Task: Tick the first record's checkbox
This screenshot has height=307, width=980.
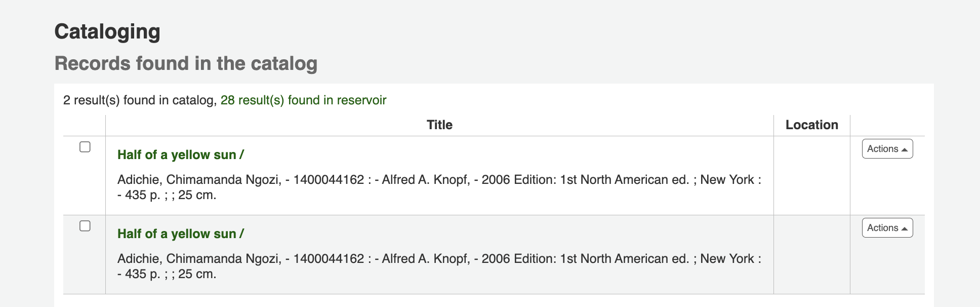Action: coord(85,147)
